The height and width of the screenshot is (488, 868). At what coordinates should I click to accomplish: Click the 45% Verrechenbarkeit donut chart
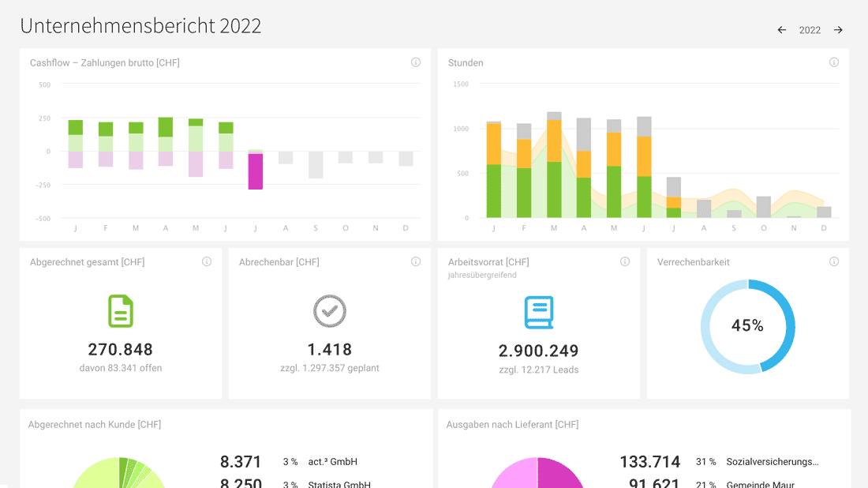click(x=748, y=326)
